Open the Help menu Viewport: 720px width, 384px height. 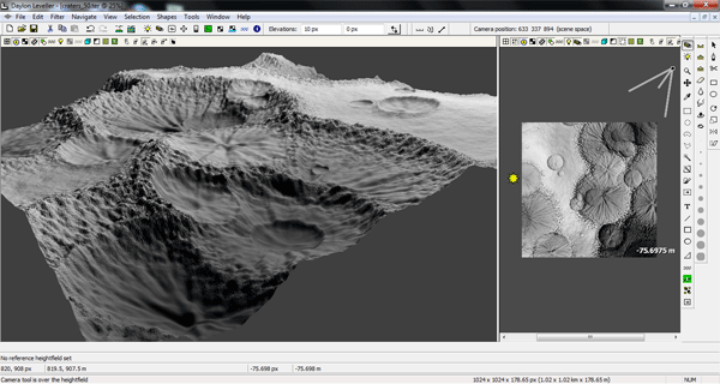pos(244,17)
